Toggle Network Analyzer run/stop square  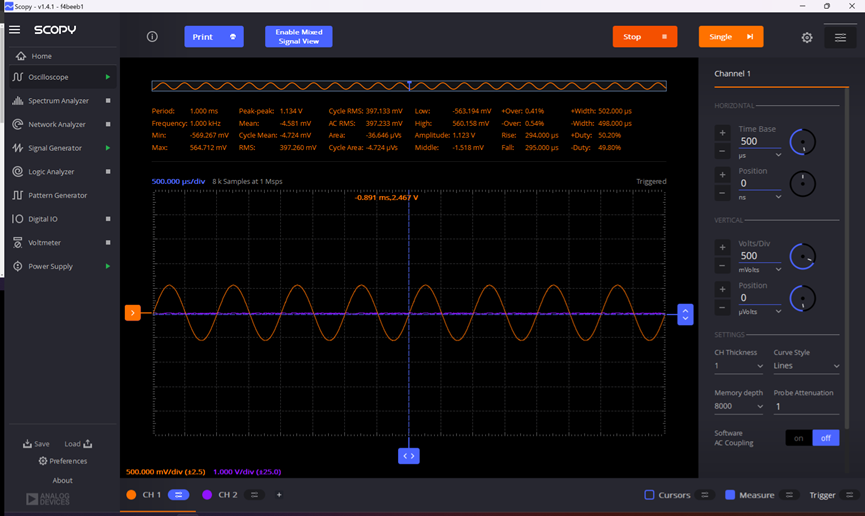tap(108, 124)
